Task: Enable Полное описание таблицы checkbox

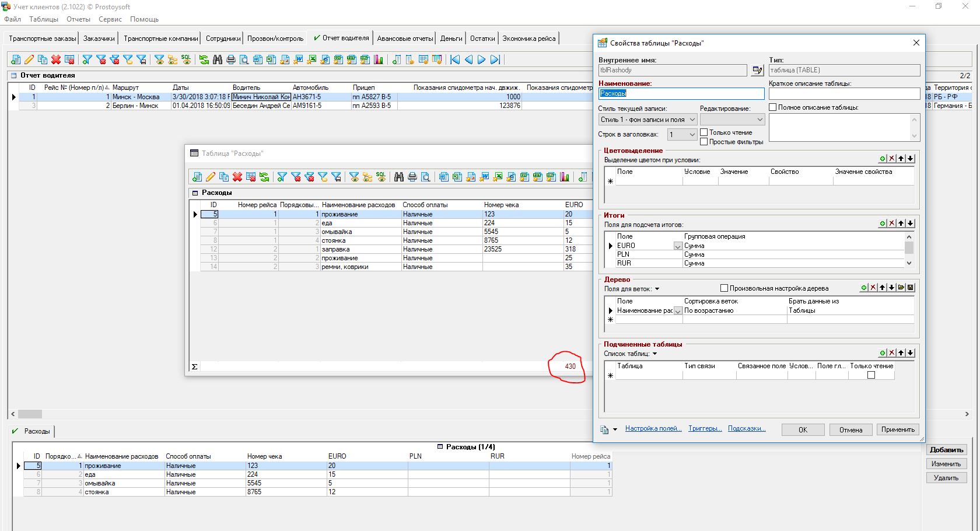Action: [x=773, y=107]
